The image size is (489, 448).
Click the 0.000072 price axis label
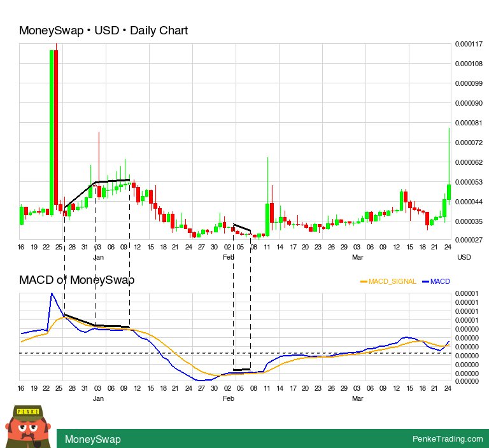pos(469,143)
